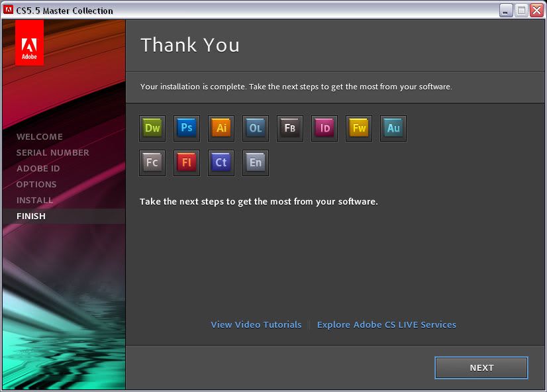Jump to the ADOBE ID step
Image resolution: width=547 pixels, height=392 pixels.
pyautogui.click(x=38, y=168)
